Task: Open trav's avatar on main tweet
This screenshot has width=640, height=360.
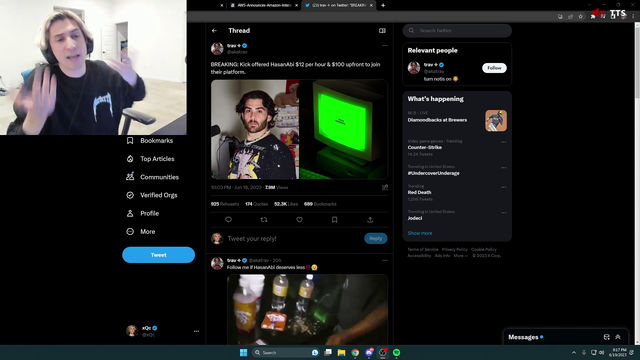Action: [217, 49]
